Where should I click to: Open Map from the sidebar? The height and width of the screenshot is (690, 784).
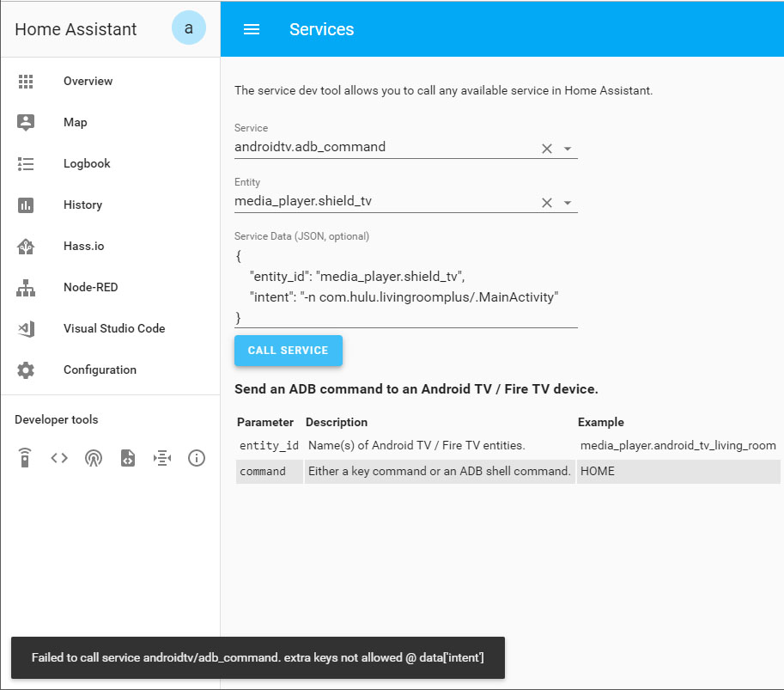pyautogui.click(x=110, y=122)
